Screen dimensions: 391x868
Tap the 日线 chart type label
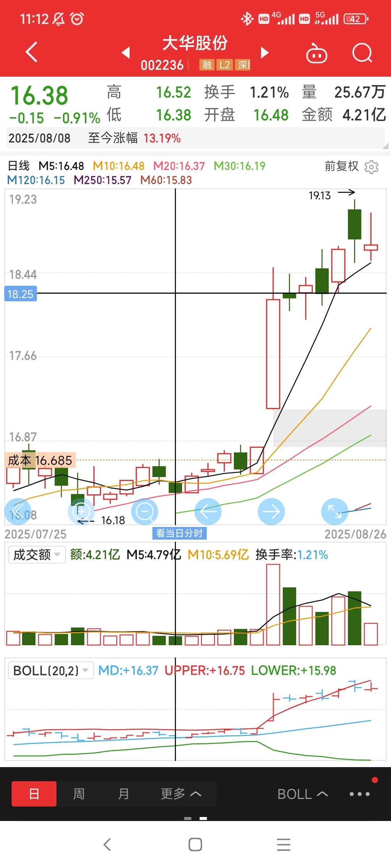pos(19,166)
